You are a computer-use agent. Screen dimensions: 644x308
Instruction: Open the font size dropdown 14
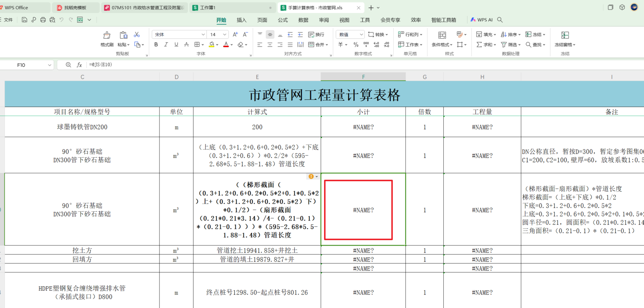coord(225,34)
